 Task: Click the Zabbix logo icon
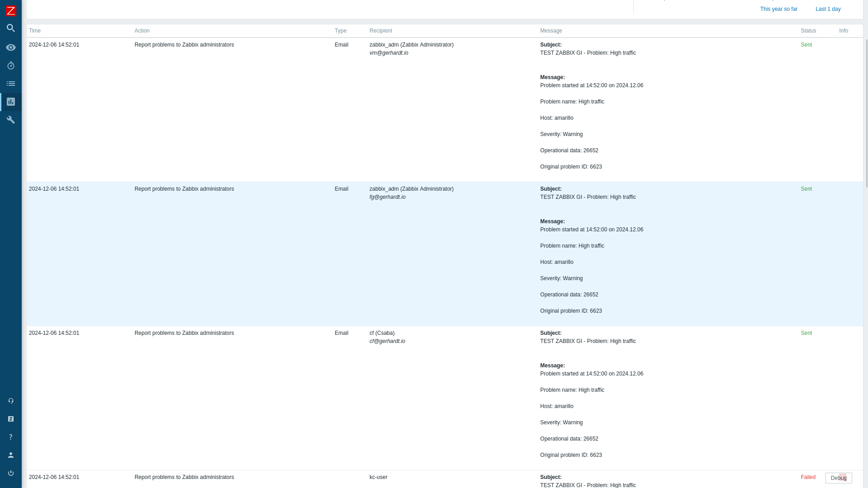point(11,11)
